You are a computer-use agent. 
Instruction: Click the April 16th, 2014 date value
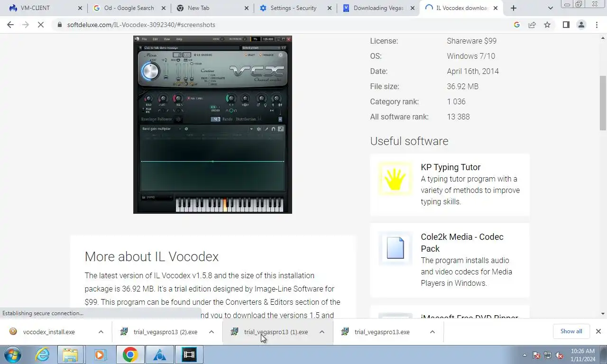473,71
